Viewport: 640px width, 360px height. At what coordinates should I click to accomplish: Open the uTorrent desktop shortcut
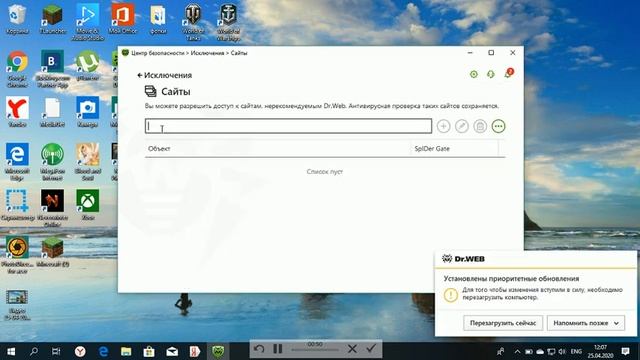[87, 65]
